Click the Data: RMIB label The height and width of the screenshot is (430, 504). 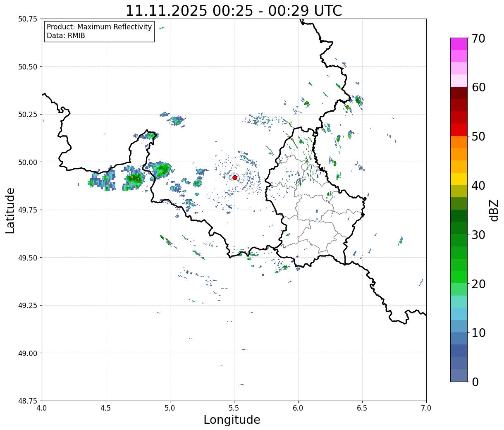click(x=66, y=36)
